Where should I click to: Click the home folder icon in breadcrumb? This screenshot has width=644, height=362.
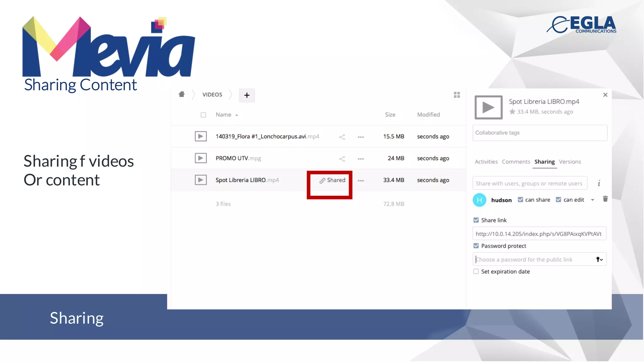tap(181, 94)
